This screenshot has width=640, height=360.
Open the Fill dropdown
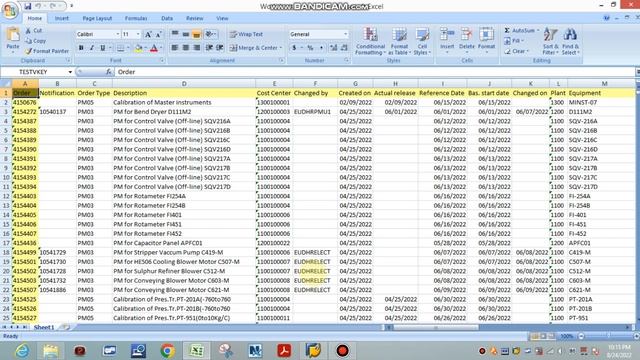[x=514, y=41]
